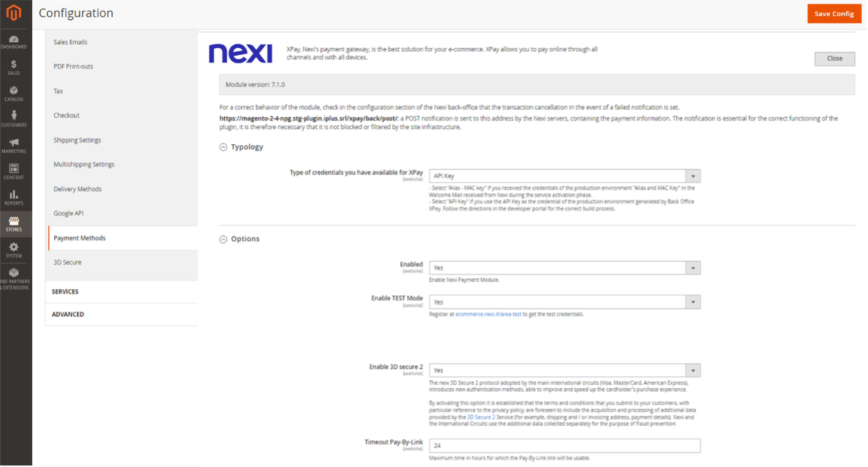
Task: Open the Dashboard sidebar icon
Action: [14, 42]
